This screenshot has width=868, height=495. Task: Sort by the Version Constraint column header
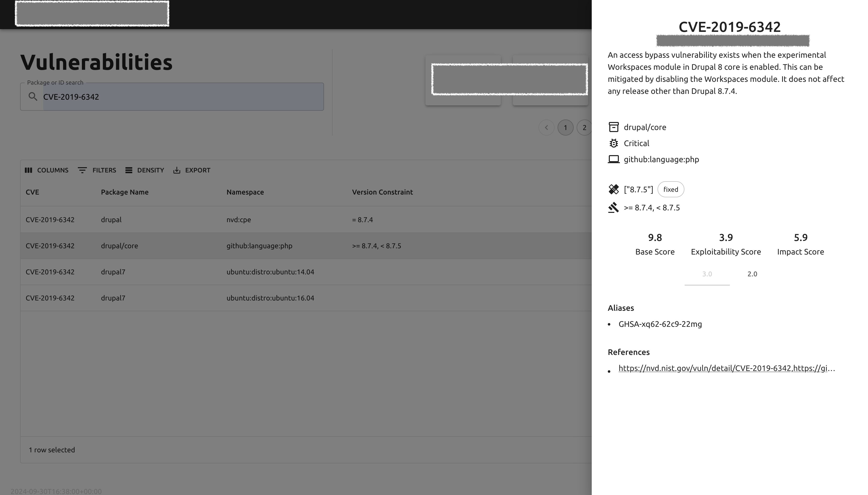(x=382, y=192)
